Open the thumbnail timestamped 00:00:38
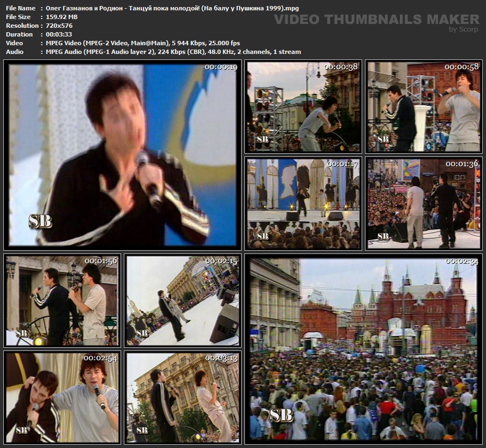Screen dimensions: 486x448 click(x=303, y=106)
